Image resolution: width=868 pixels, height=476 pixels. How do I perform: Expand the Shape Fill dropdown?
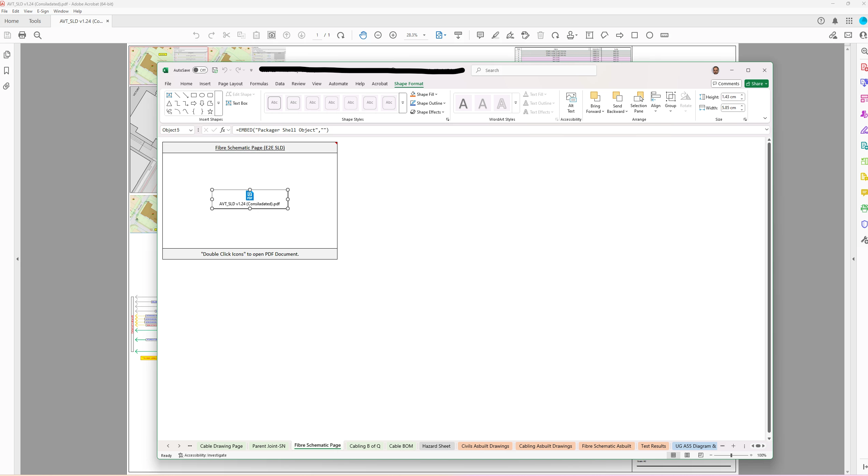[x=436, y=94]
